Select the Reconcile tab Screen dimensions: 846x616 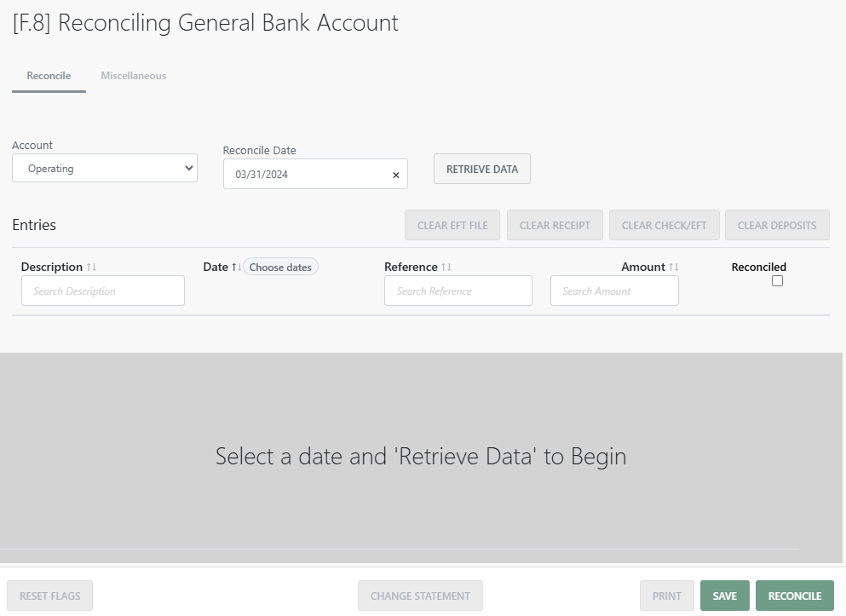(x=49, y=76)
